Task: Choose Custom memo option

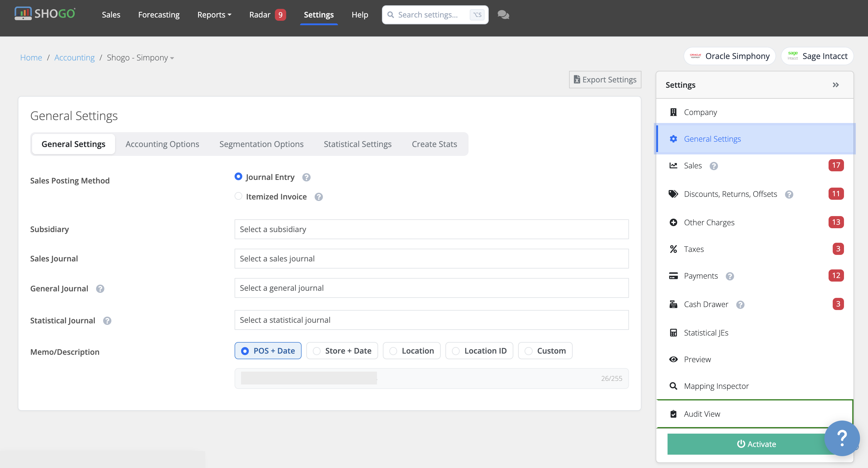Action: 545,351
